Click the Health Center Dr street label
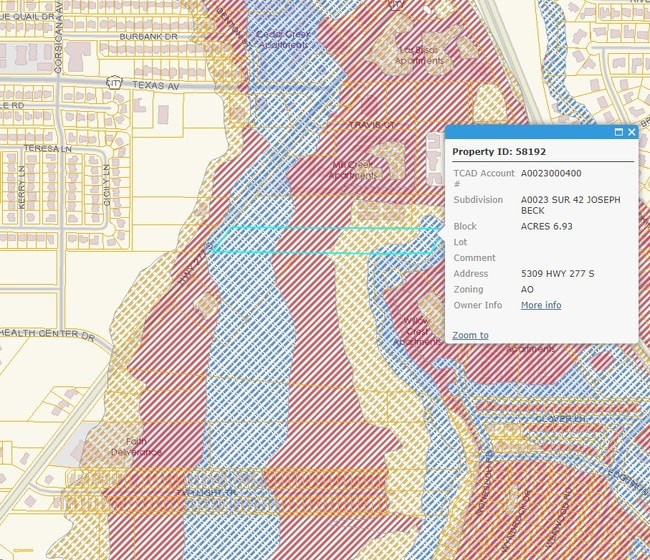 point(48,337)
